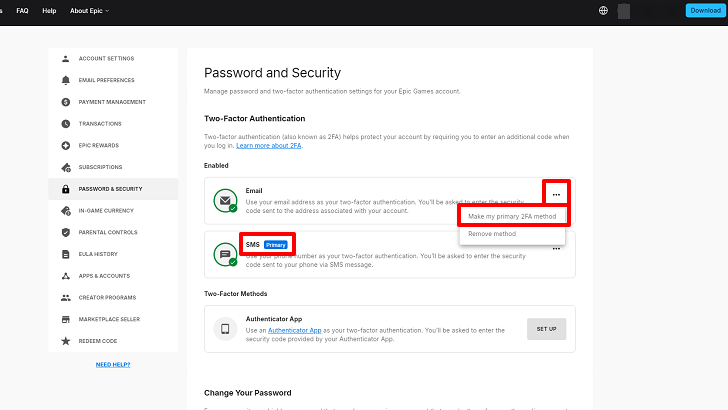Click the Epic Rewards plus icon

pyautogui.click(x=66, y=145)
